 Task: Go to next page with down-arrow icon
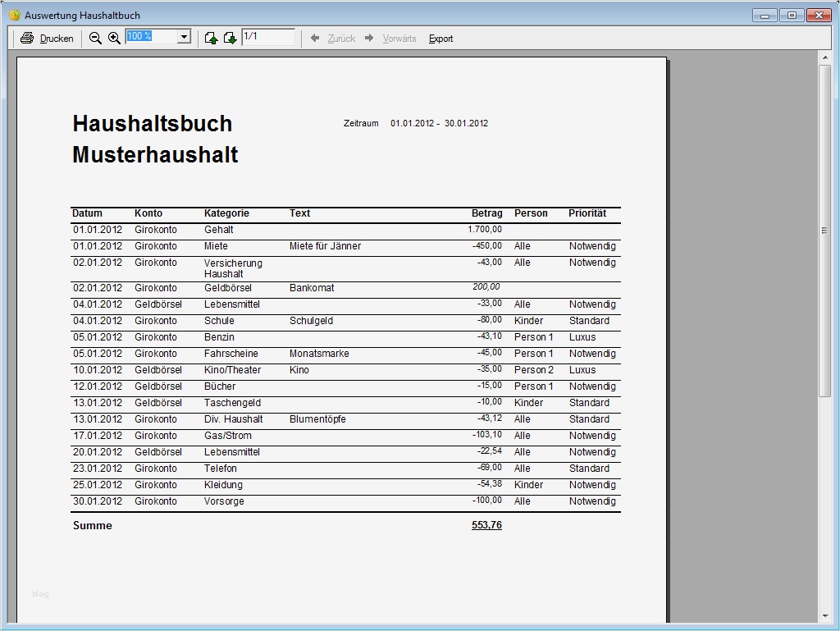230,38
